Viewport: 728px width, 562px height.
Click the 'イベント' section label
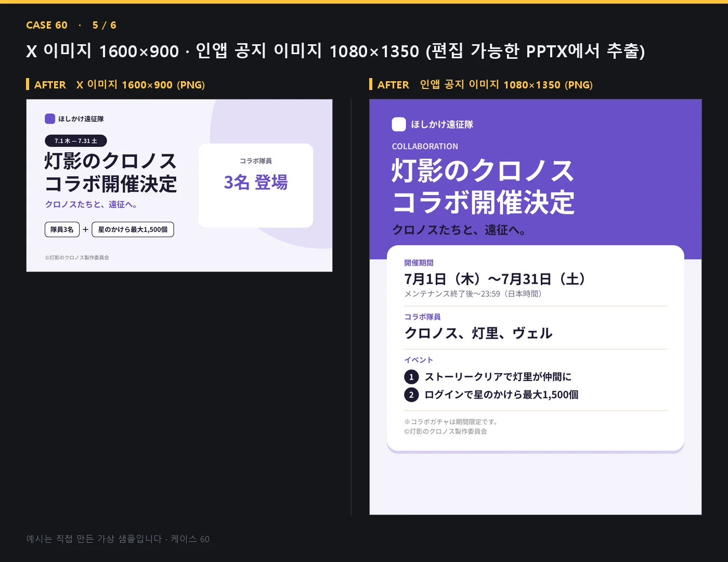(419, 360)
